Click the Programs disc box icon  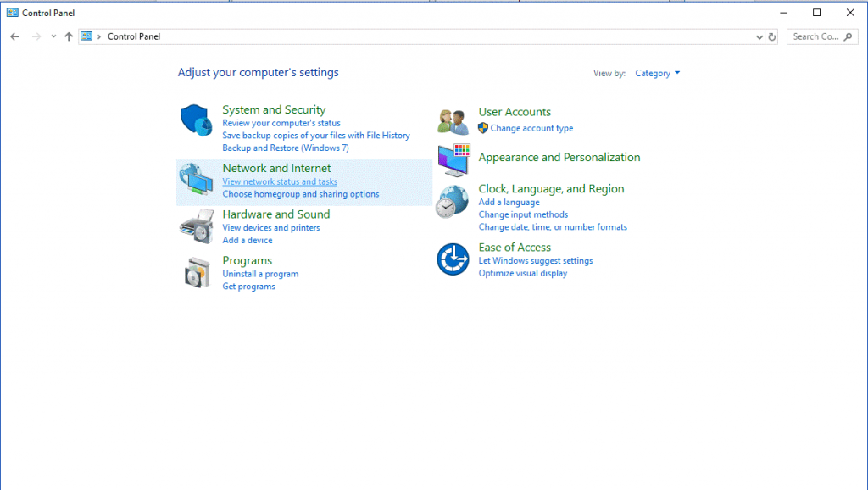(x=197, y=272)
